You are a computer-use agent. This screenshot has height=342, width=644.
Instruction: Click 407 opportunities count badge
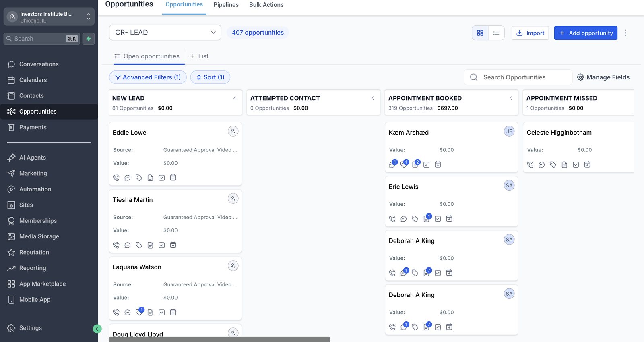(258, 33)
